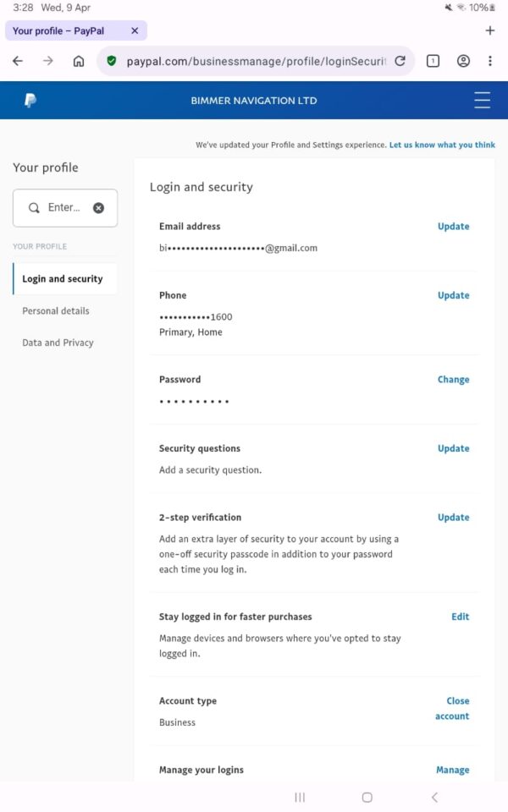Image resolution: width=508 pixels, height=812 pixels.
Task: Select Data and Privacy in sidebar
Action: point(58,343)
